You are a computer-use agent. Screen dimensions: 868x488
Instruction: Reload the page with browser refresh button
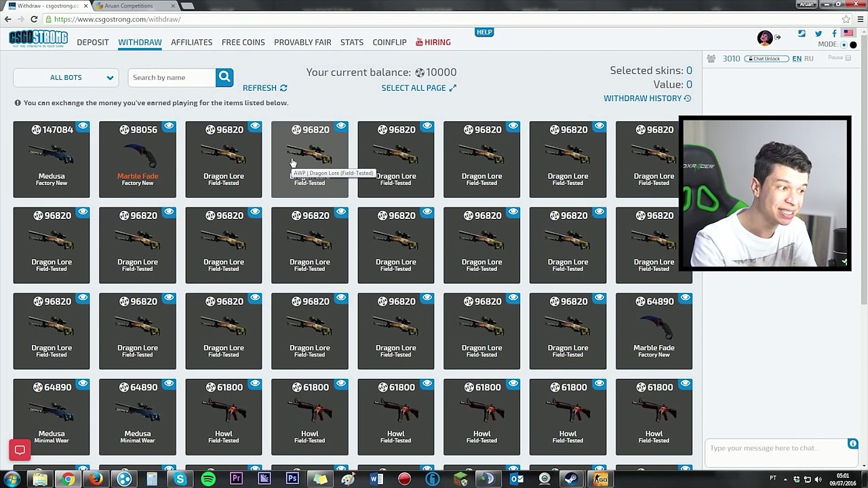[x=34, y=19]
